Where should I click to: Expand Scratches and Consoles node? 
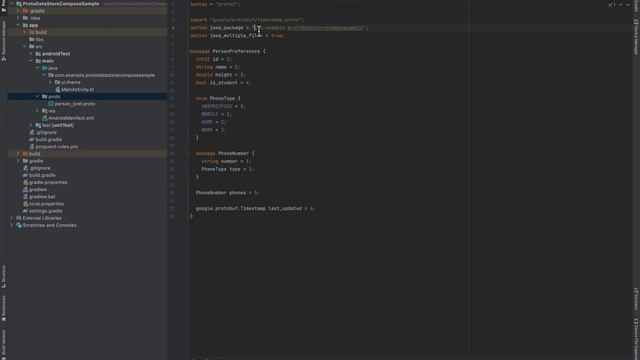(x=12, y=225)
